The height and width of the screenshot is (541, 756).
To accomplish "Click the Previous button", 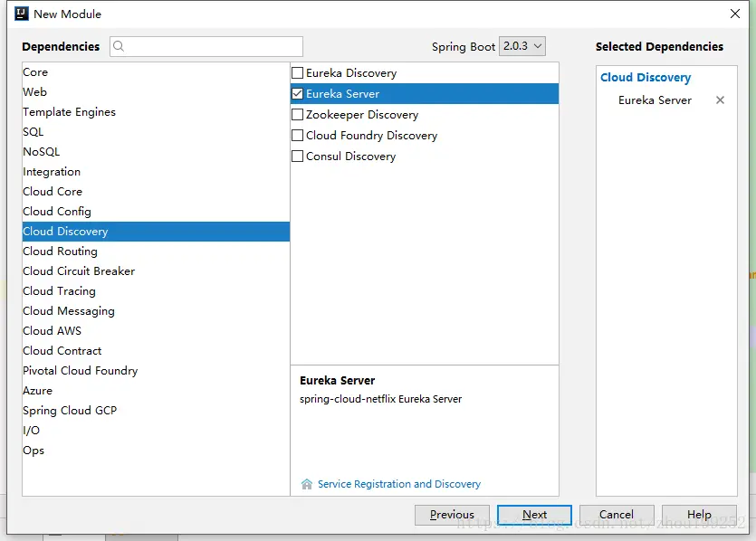I will [x=452, y=515].
